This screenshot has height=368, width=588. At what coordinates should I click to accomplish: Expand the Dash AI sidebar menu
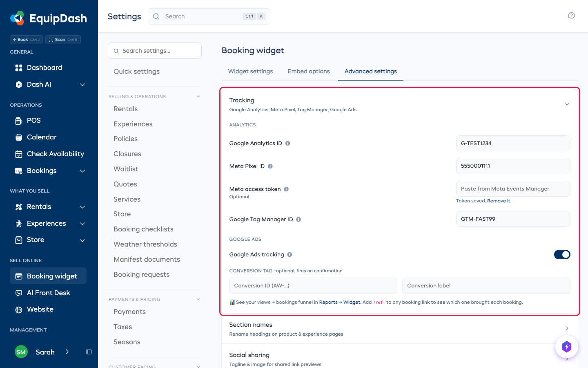(x=82, y=85)
